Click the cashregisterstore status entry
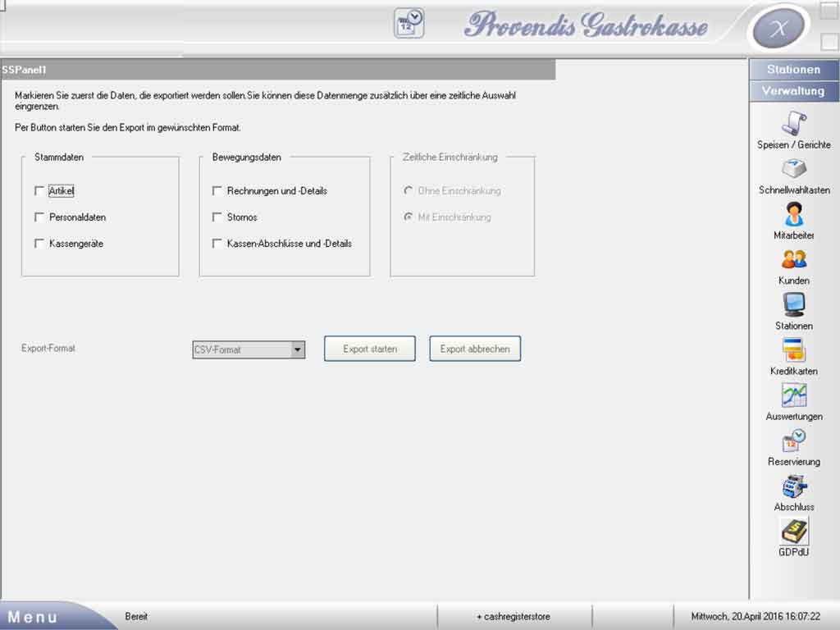The height and width of the screenshot is (630, 840). 514,617
